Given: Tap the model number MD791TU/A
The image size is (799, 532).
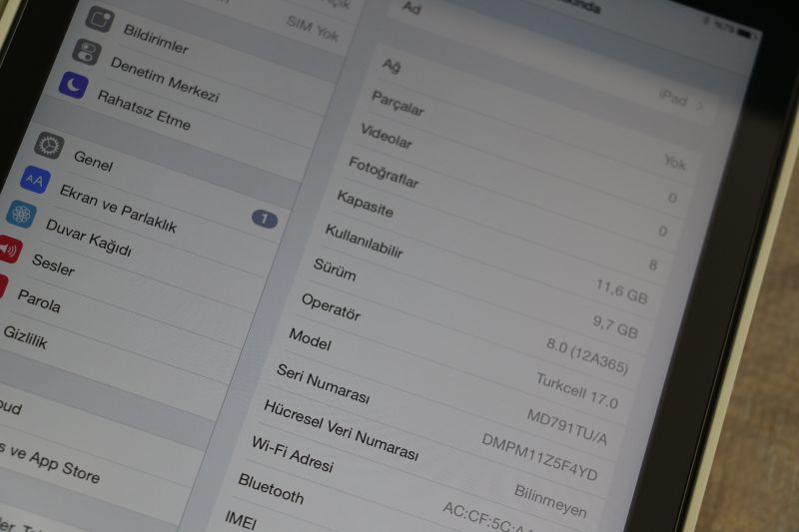Looking at the screenshot, I should pyautogui.click(x=566, y=426).
